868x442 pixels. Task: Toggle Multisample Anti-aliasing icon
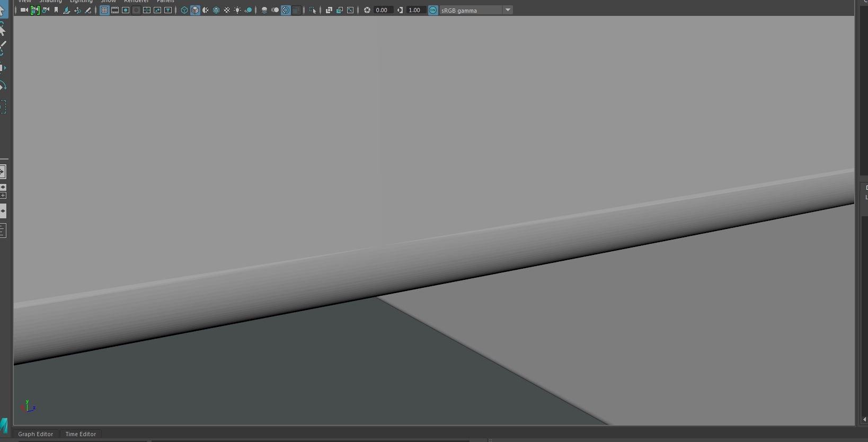click(286, 10)
